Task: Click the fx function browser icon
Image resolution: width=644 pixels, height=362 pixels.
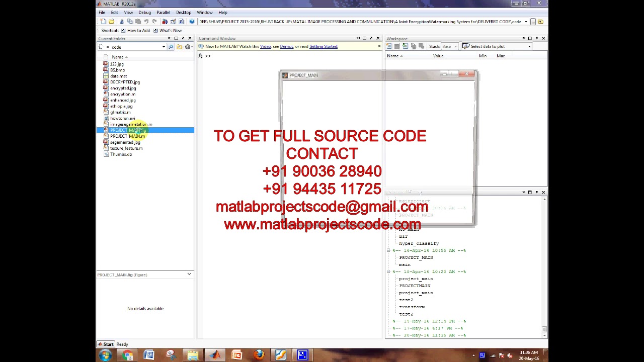Action: 201,56
